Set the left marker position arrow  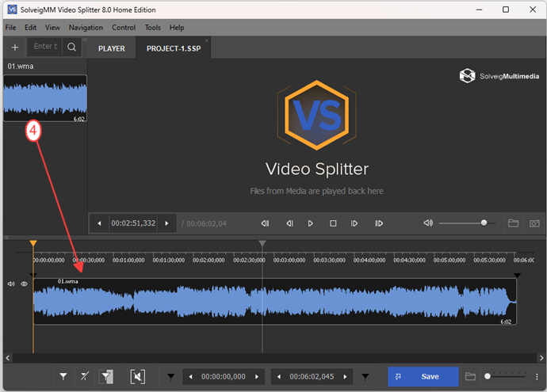point(171,376)
